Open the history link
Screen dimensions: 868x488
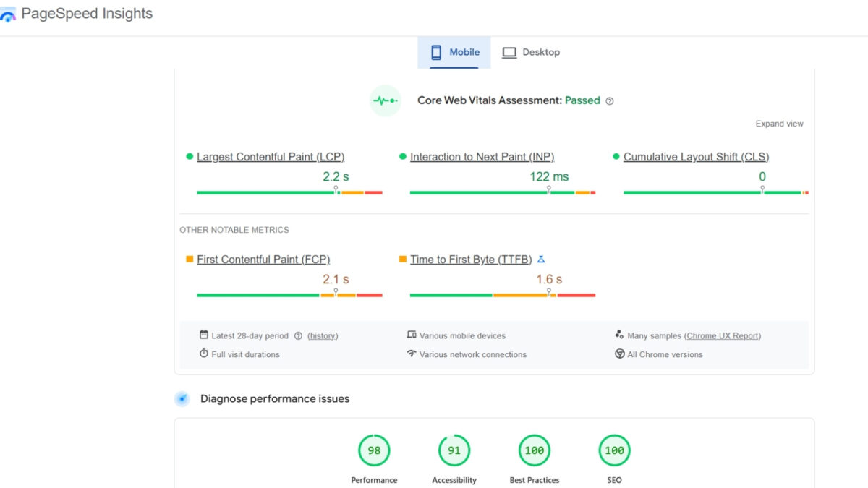tap(323, 336)
